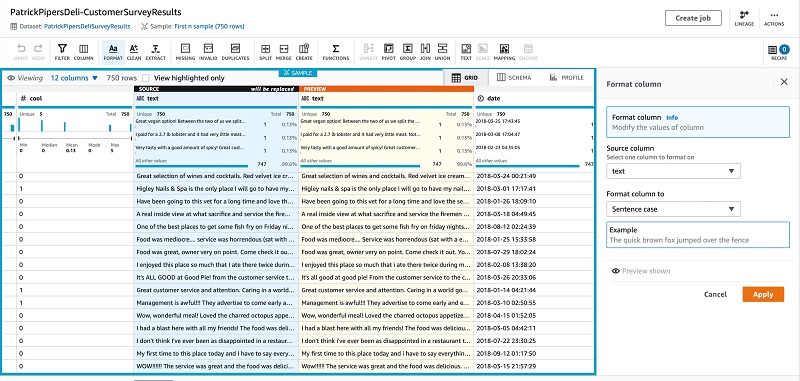This screenshot has height=381, width=800.
Task: Click the Undo toolbar icon
Action: 21,52
